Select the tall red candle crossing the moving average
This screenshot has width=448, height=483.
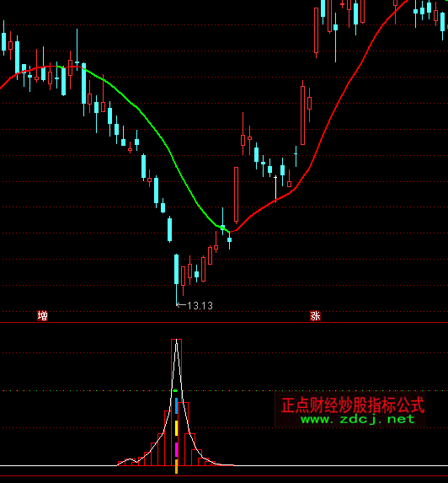click(236, 196)
